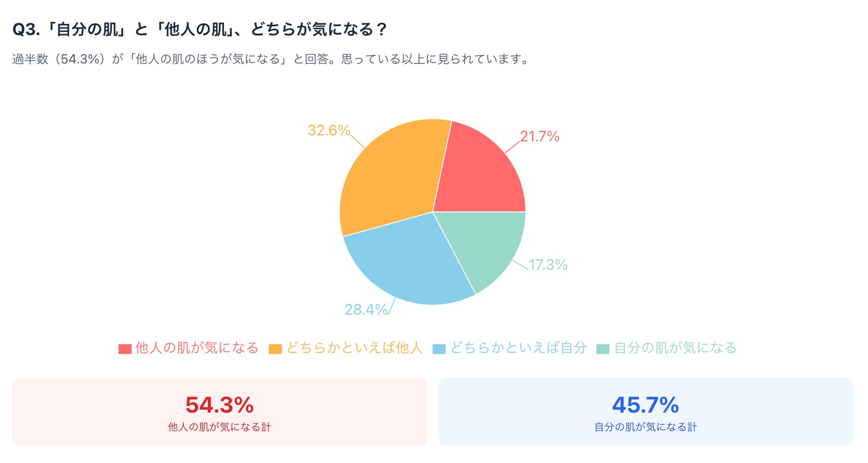This screenshot has width=868, height=463.
Task: Click the red 他人の肌が気になる legend swatch
Action: pyautogui.click(x=125, y=349)
